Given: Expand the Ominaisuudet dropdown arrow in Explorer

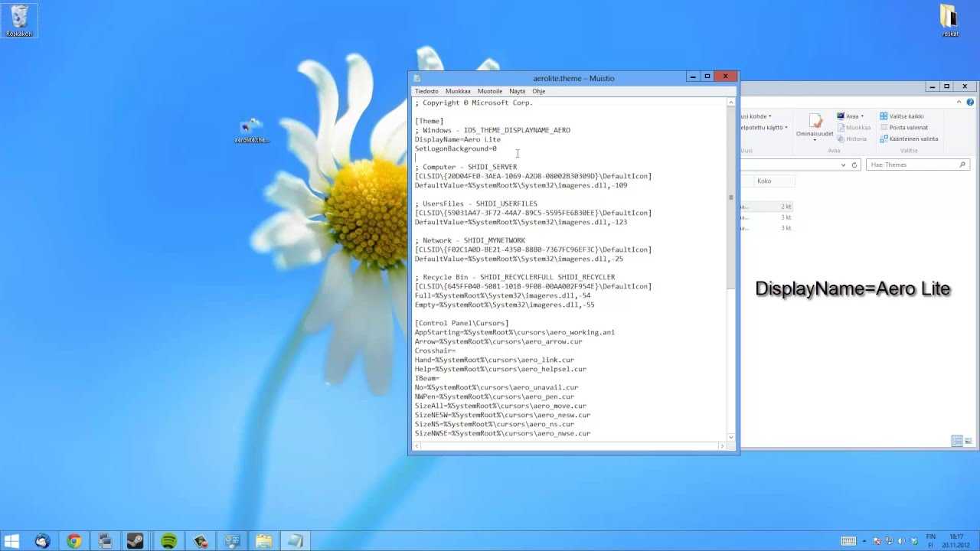Looking at the screenshot, I should pos(815,140).
